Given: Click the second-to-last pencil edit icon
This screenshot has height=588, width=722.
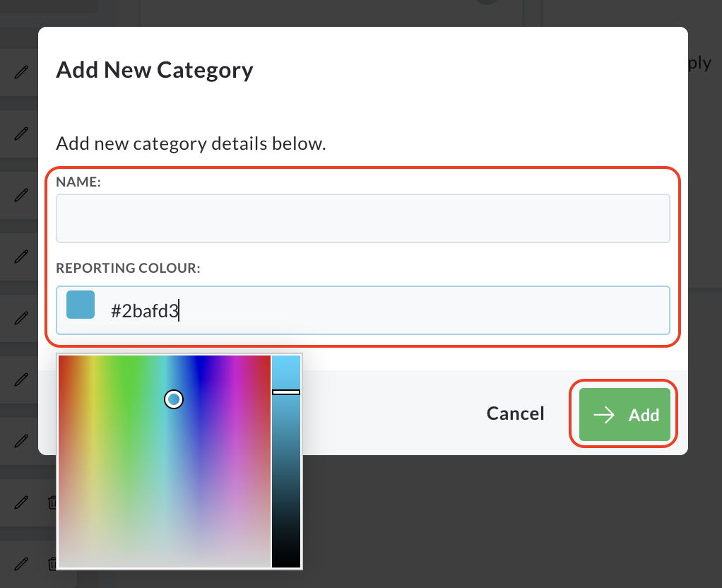Looking at the screenshot, I should click(21, 502).
